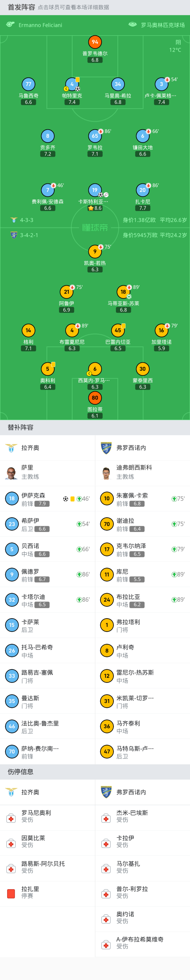This screenshot has height=980, width=190.
Task: Click the Frosinone crest next to 3-4-2-1
Action: pyautogui.click(x=14, y=235)
